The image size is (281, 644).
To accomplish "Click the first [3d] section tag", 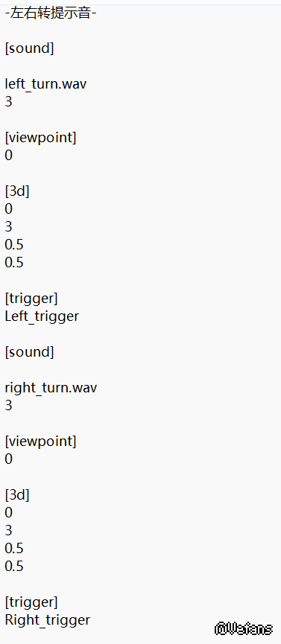I will (x=17, y=191).
